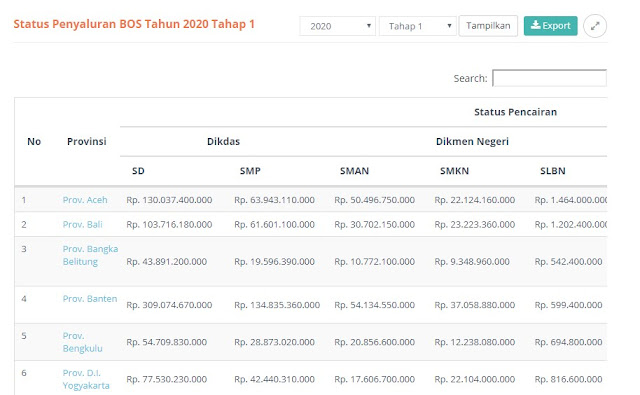Select cell Rp. 9.348.960.000
Image resolution: width=640 pixels, height=395 pixels.
[472, 262]
